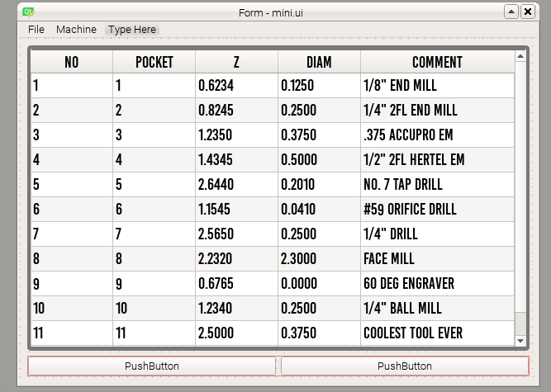Click the shade-up arrow window button
This screenshot has width=551, height=392.
point(511,12)
